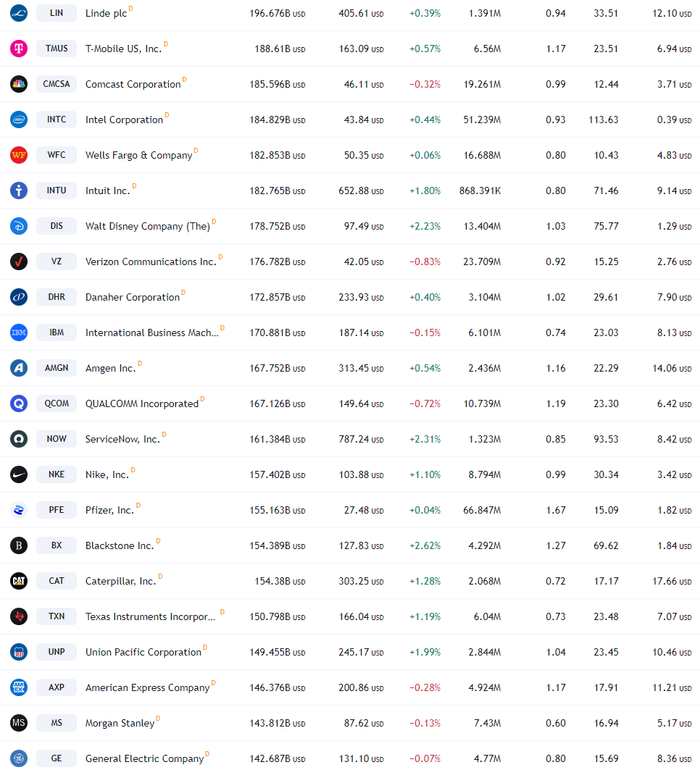Click the Morgan Stanley MS logo

tap(19, 723)
